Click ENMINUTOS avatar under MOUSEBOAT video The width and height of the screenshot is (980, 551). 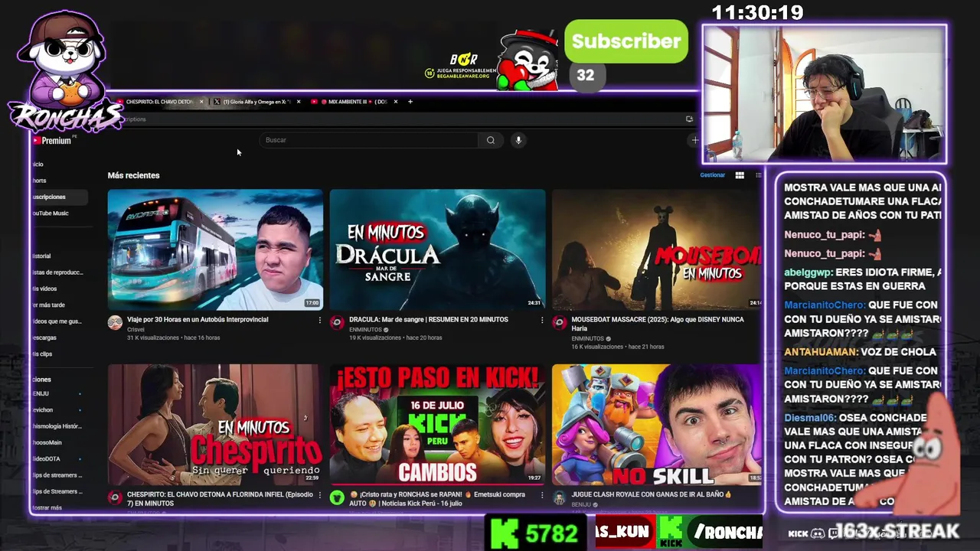pos(559,323)
